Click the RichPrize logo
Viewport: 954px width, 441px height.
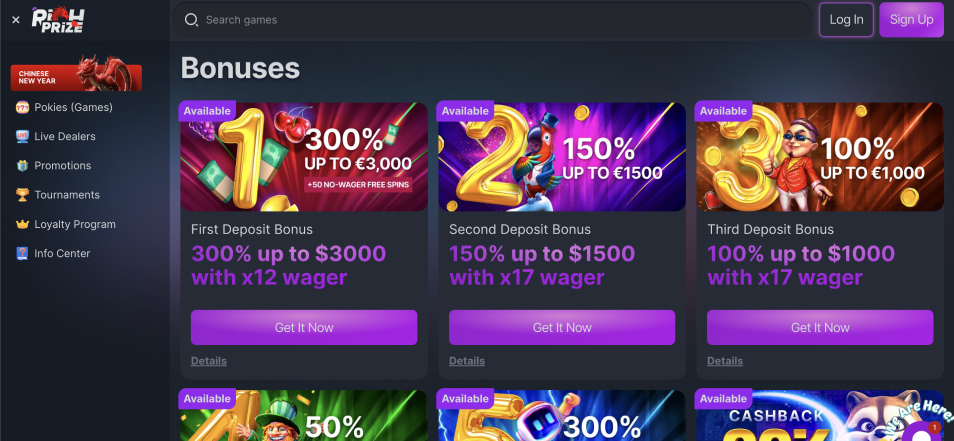tap(58, 19)
